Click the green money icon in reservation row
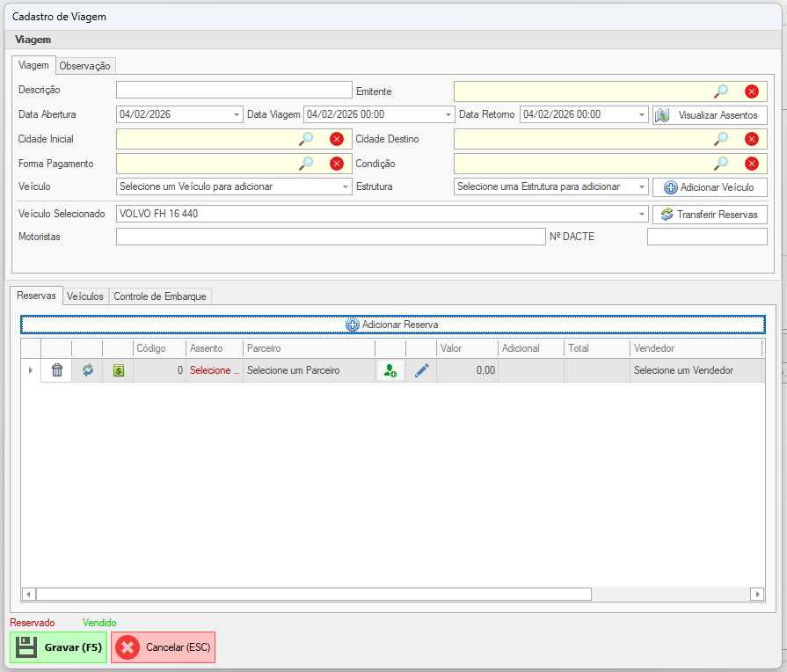The width and height of the screenshot is (787, 672). [x=118, y=370]
